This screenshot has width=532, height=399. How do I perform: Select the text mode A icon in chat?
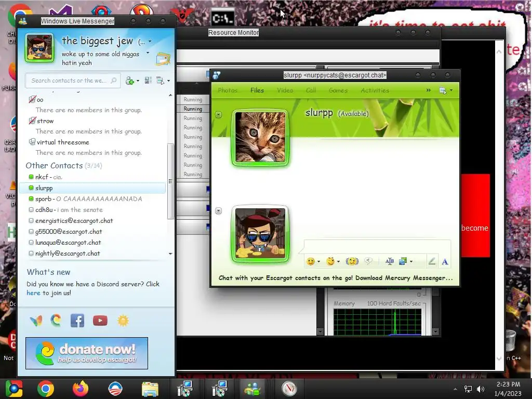click(445, 262)
